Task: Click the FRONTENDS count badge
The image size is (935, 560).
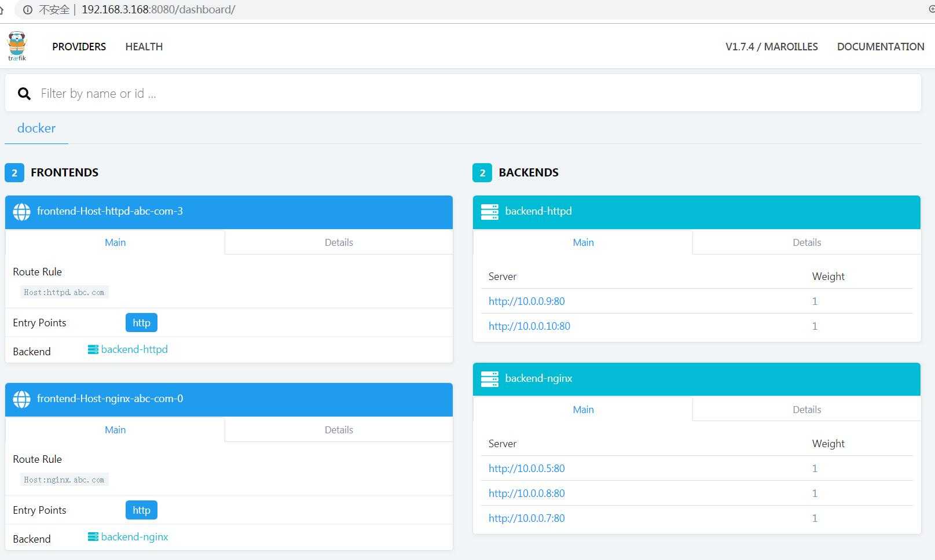Action: (x=14, y=172)
